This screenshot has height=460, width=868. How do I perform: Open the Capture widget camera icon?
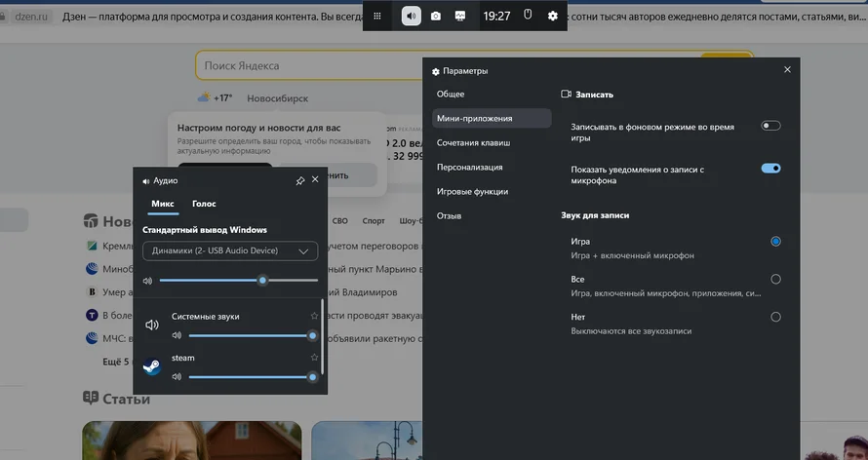coord(436,16)
